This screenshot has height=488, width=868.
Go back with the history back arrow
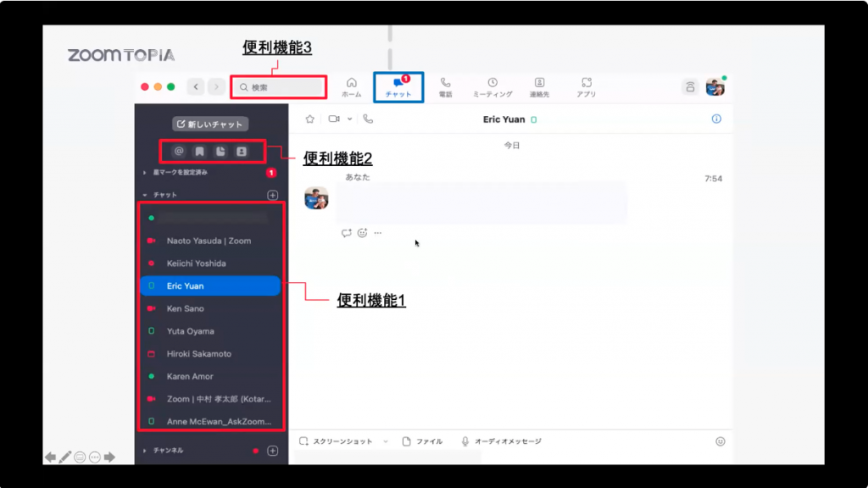pos(196,87)
